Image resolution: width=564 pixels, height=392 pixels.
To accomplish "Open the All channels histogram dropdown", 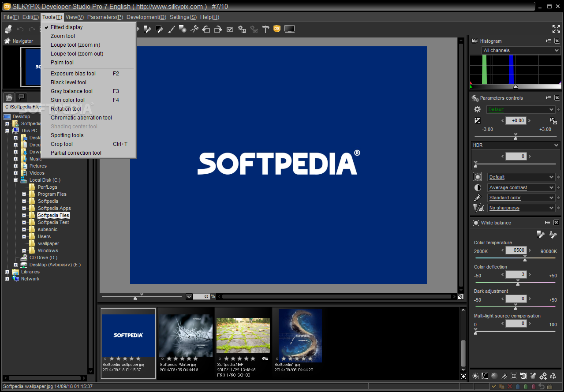I will pyautogui.click(x=521, y=50).
